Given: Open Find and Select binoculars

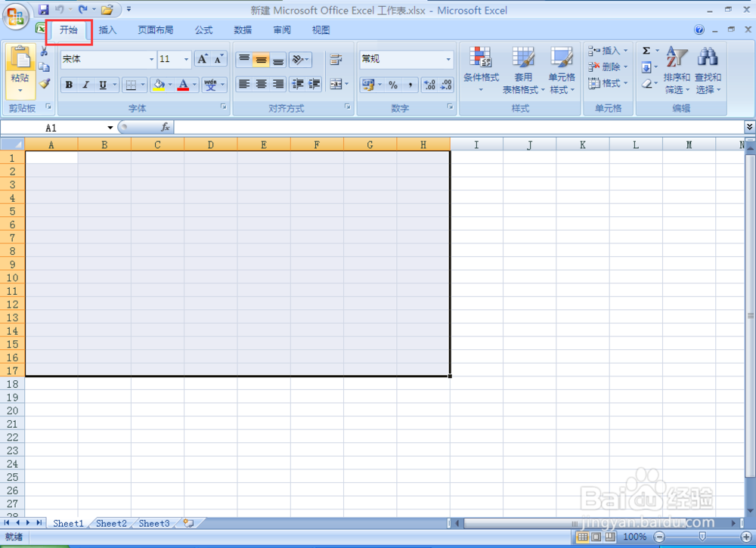Looking at the screenshot, I should pos(708,70).
